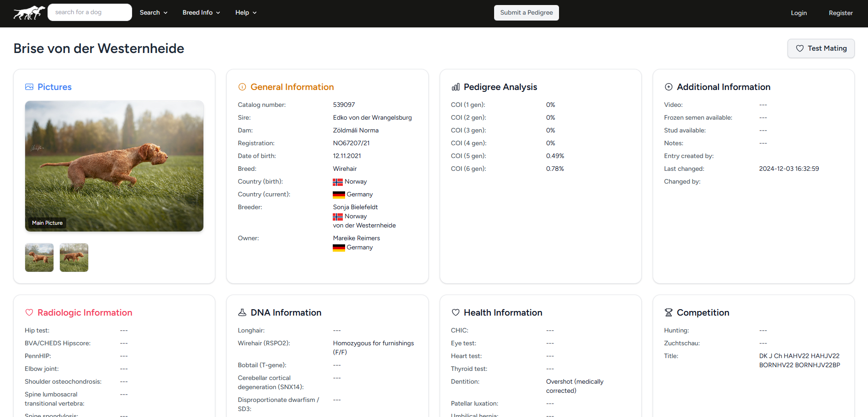Click the Competition trophy icon
Image resolution: width=868 pixels, height=417 pixels.
pyautogui.click(x=668, y=312)
